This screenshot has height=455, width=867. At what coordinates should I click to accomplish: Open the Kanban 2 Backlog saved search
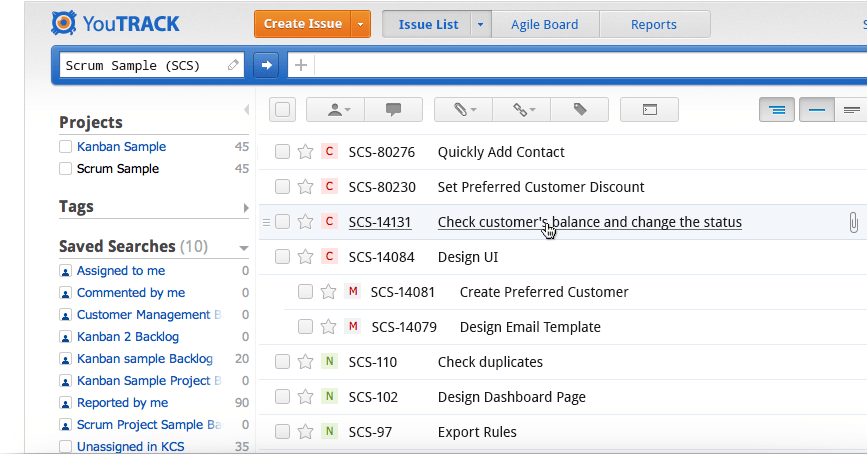point(128,337)
